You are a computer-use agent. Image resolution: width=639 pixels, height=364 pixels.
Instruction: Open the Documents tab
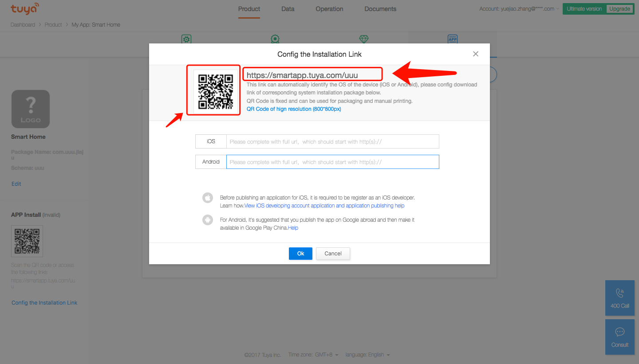tap(380, 9)
